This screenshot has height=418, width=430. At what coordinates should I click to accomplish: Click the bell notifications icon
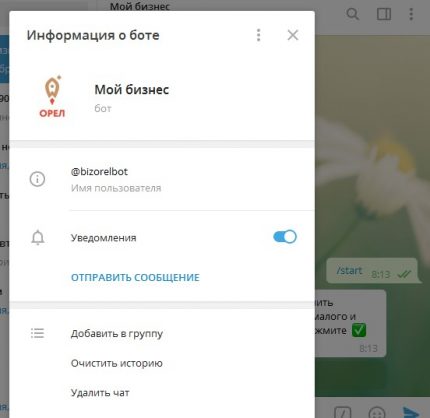click(38, 238)
